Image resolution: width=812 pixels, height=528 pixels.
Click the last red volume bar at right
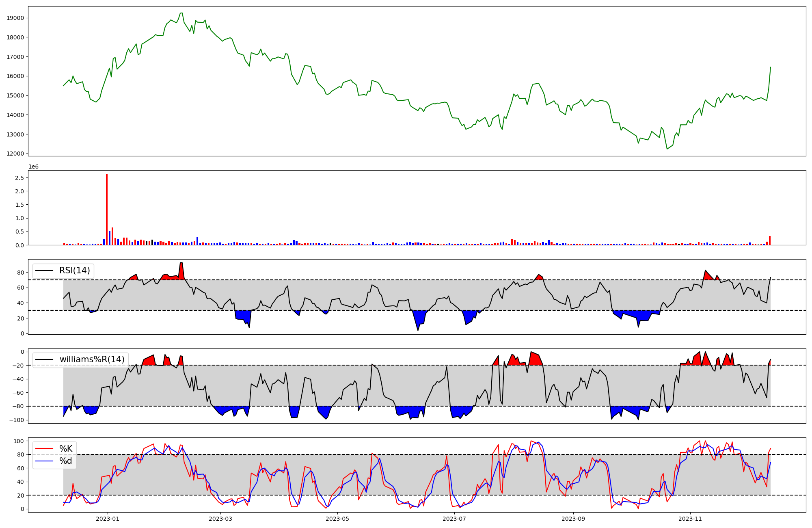[770, 241]
